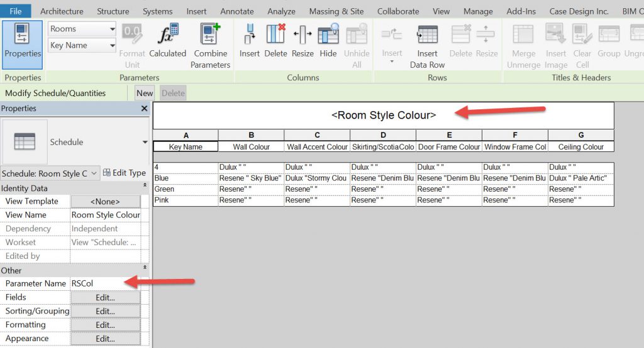Expand the Schedule type selector dropdown
Screen dimensions: 644x348
click(145, 143)
